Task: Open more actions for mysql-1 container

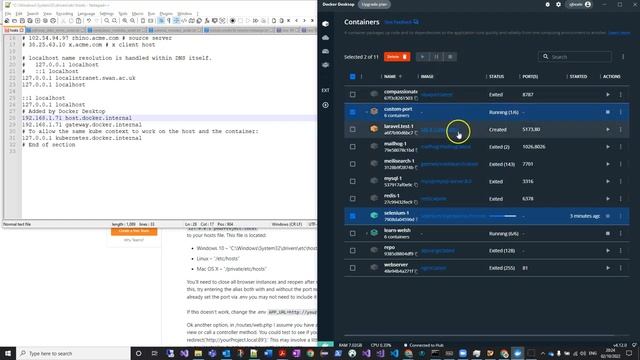Action: pyautogui.click(x=620, y=181)
